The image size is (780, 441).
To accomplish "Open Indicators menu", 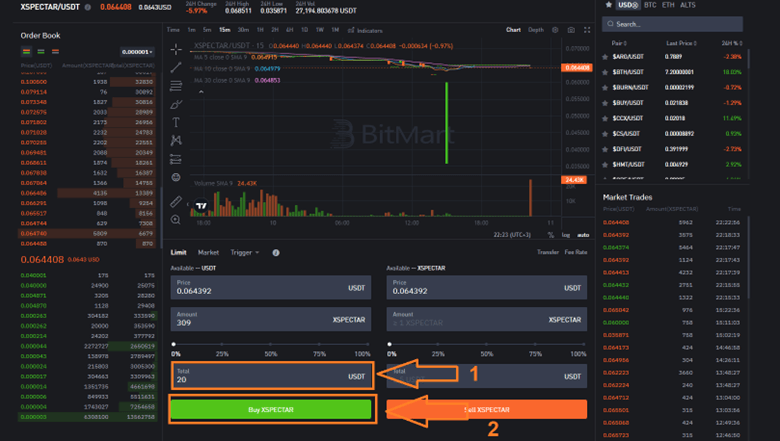I will 365,30.
